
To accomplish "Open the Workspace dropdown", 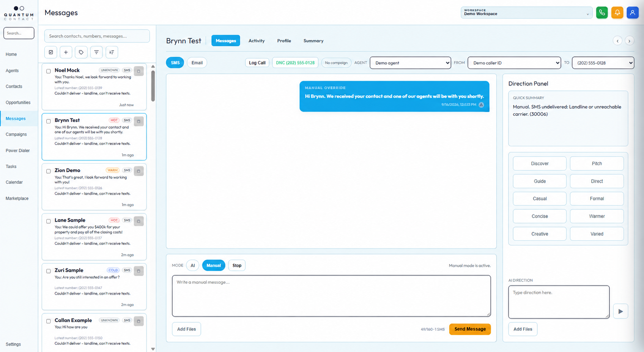I will tap(526, 13).
